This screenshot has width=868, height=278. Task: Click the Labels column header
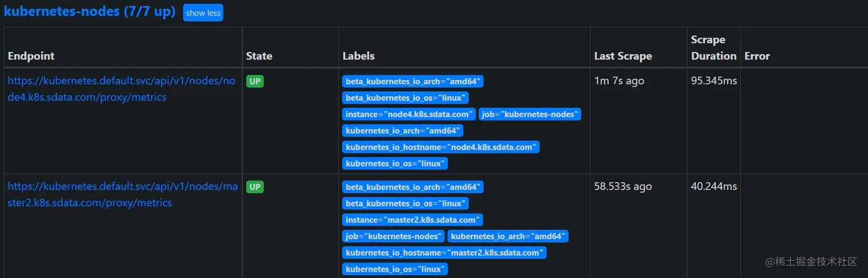click(x=358, y=56)
